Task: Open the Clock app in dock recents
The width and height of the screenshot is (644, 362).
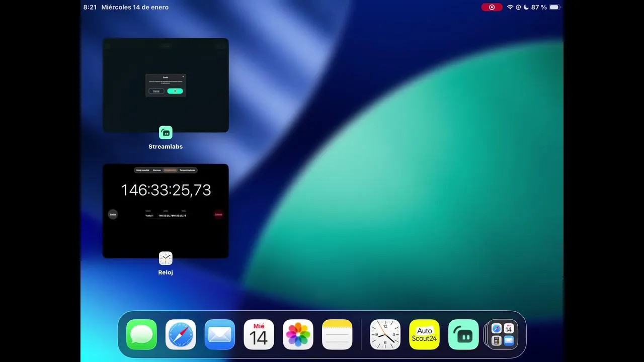Action: (x=385, y=334)
